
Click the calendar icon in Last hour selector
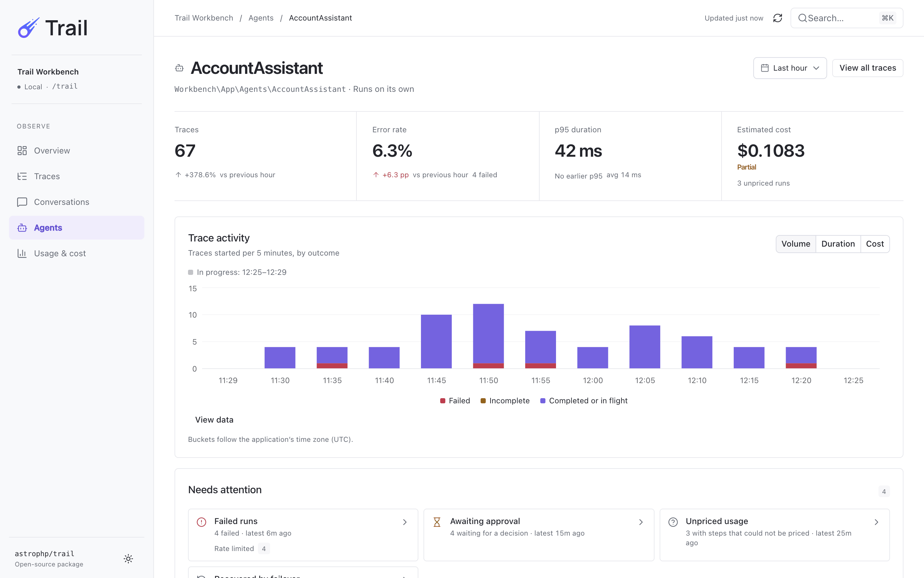765,68
